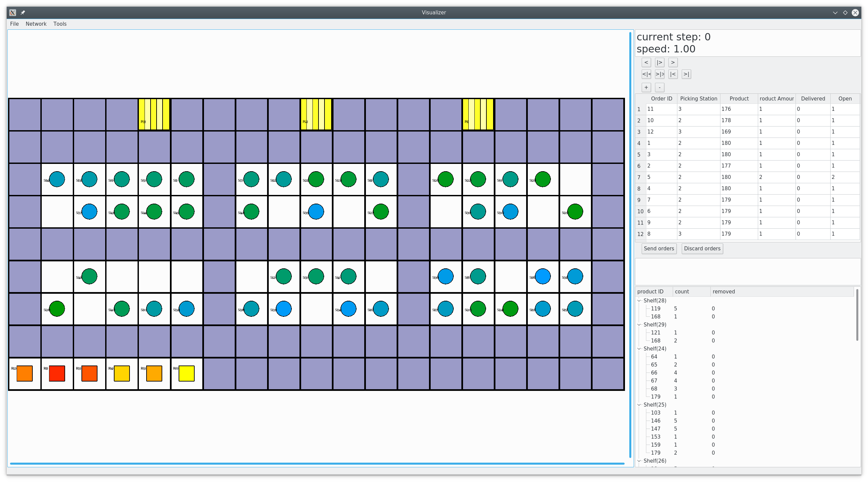Decrease speed with the '-' button
868x482 pixels.
pyautogui.click(x=659, y=87)
